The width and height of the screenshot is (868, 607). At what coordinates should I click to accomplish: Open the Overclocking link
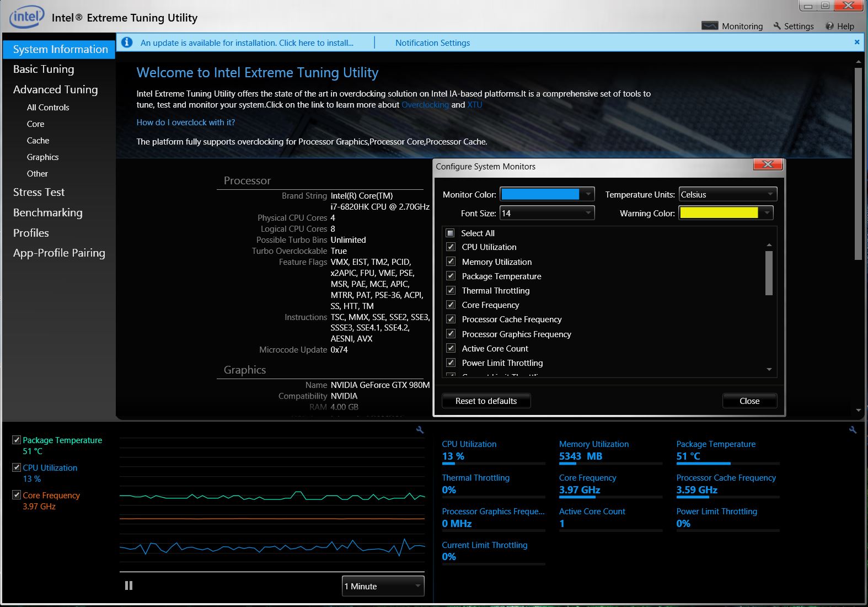tap(425, 105)
